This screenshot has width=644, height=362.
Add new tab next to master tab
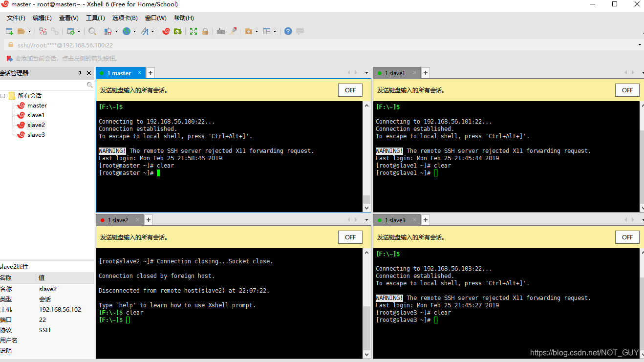pyautogui.click(x=150, y=73)
